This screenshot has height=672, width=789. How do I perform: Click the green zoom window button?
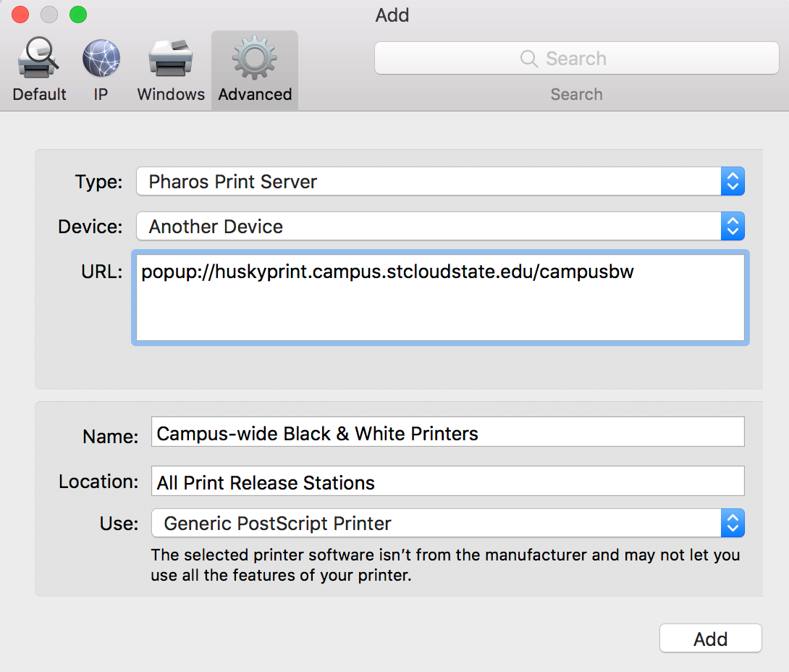click(77, 14)
